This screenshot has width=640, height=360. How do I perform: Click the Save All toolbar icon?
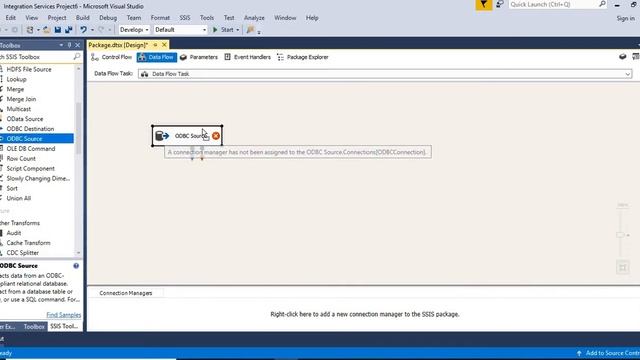[x=69, y=30]
